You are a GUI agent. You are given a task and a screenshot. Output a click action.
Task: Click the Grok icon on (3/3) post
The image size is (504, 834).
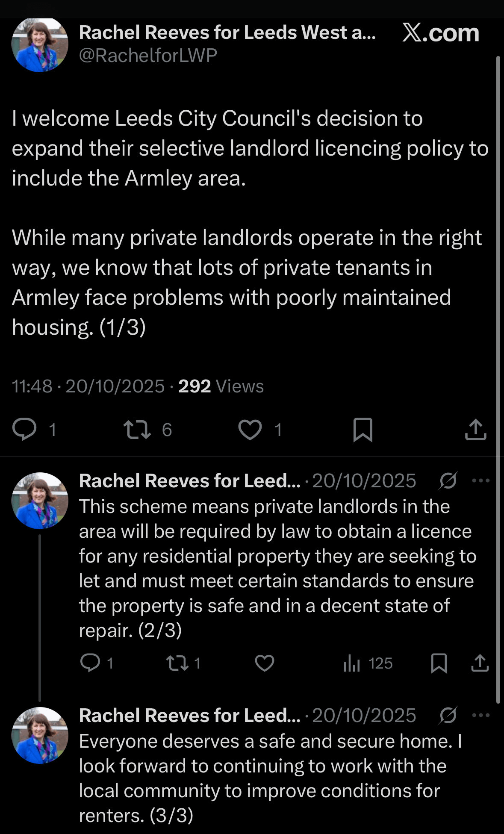pyautogui.click(x=448, y=715)
